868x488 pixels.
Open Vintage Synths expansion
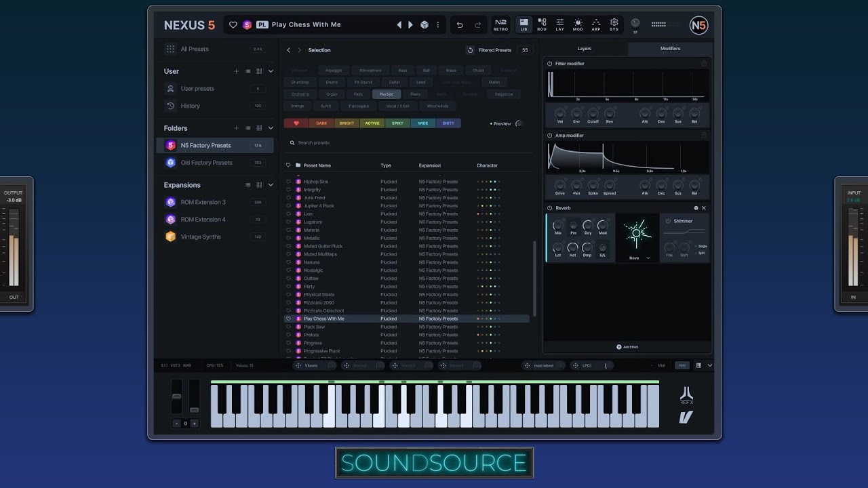click(216, 237)
